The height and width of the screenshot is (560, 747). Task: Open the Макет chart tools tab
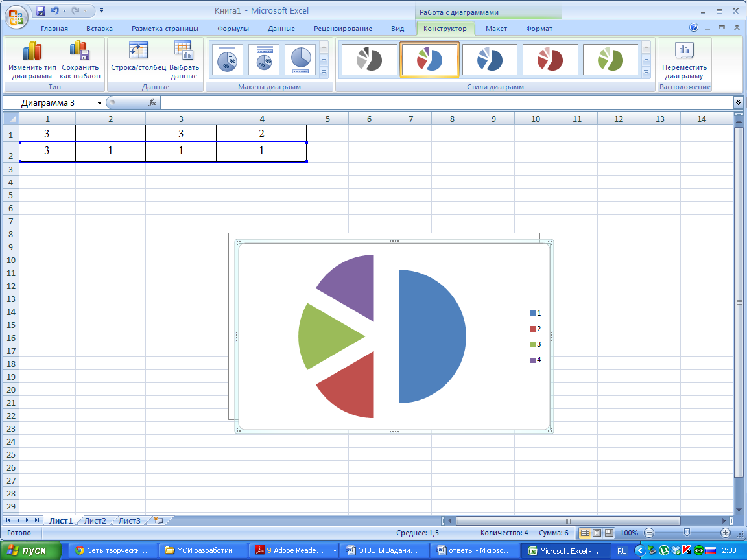click(x=497, y=29)
